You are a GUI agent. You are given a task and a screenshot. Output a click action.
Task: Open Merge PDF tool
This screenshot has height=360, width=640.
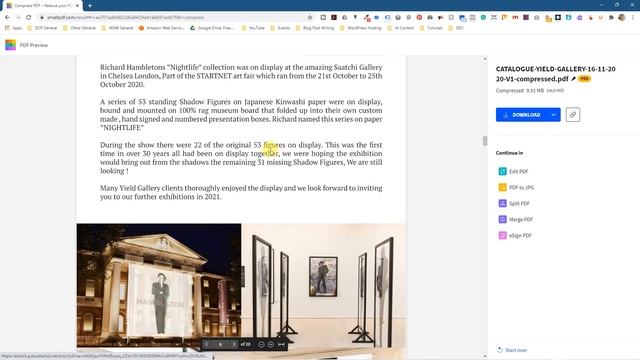coord(516,219)
